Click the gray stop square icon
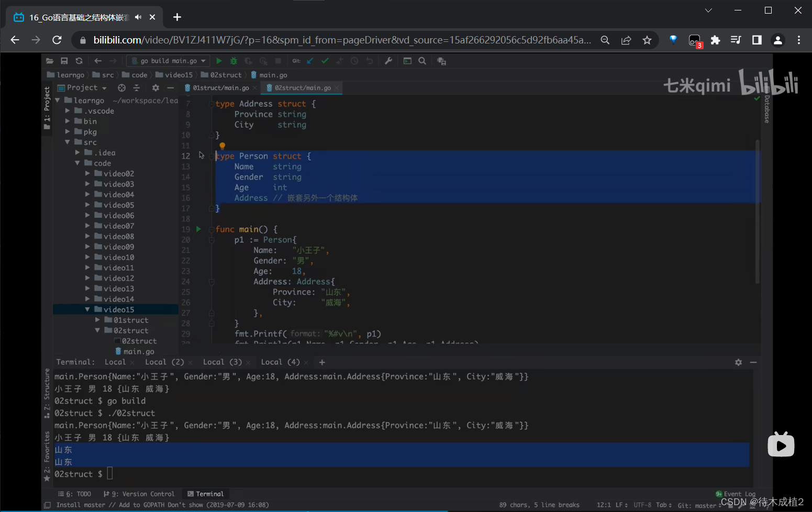 pyautogui.click(x=279, y=61)
